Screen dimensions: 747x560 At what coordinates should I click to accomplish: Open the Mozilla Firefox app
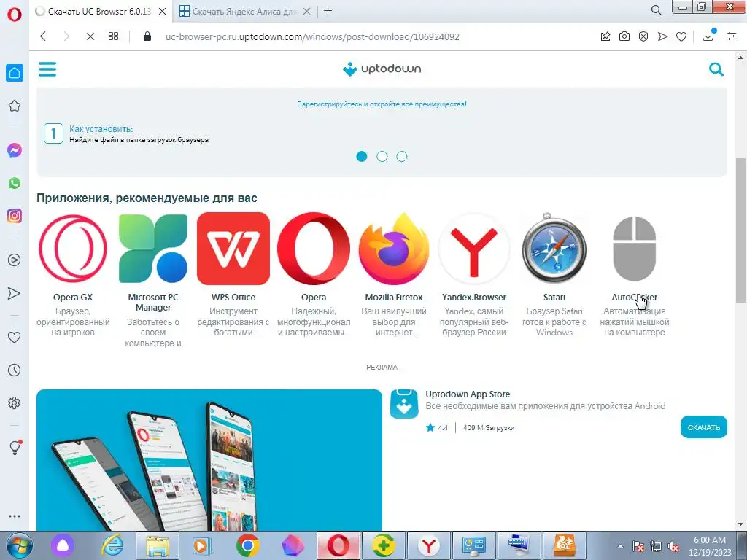pos(393,274)
